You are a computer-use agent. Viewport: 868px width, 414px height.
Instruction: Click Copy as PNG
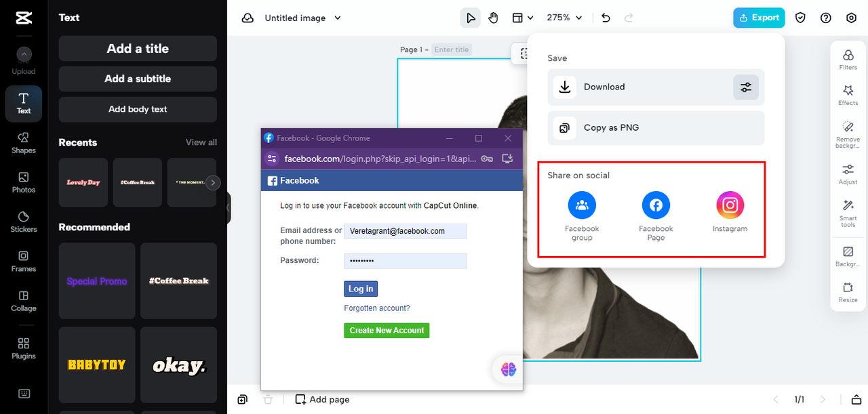pos(656,128)
